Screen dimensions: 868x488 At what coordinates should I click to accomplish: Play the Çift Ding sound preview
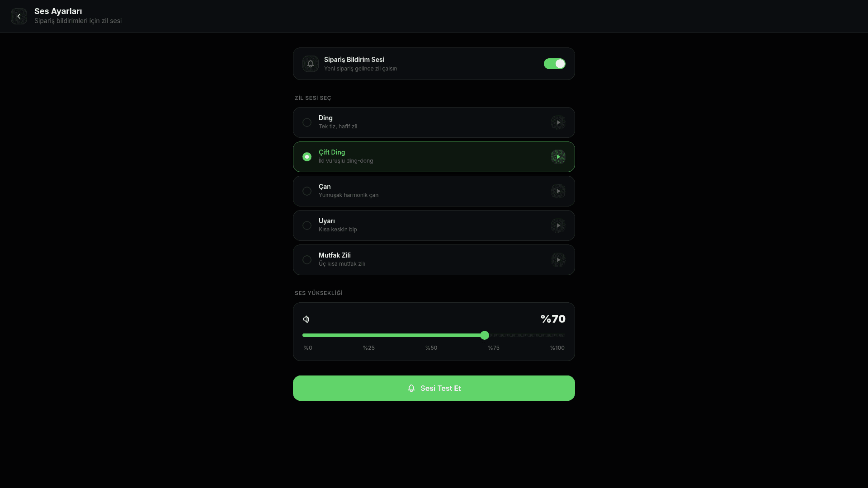tap(558, 157)
